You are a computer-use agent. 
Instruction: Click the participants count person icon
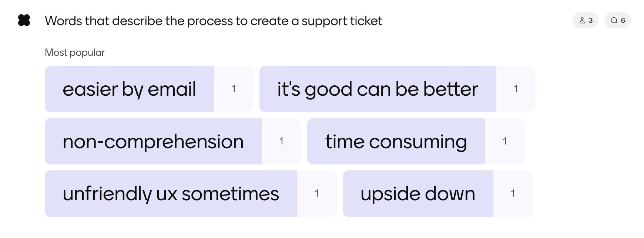(582, 20)
